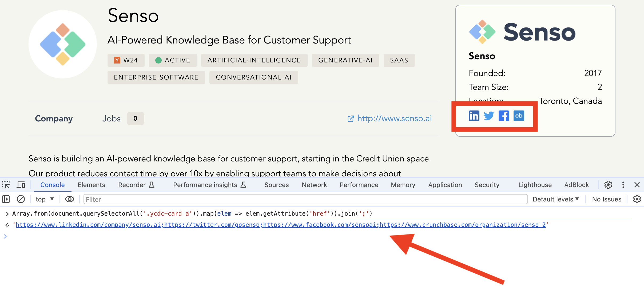The width and height of the screenshot is (644, 293).
Task: Open the Performance insights tab
Action: coord(210,185)
